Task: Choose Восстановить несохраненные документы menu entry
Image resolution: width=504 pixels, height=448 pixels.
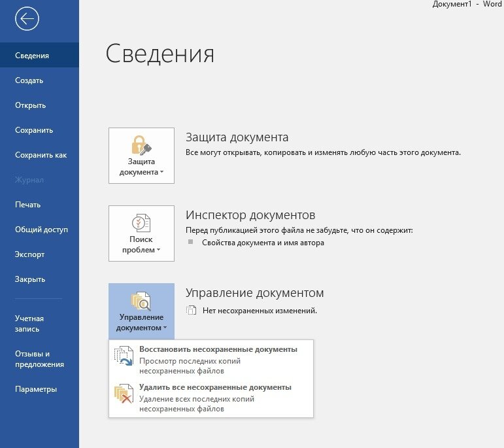Action: tap(211, 360)
